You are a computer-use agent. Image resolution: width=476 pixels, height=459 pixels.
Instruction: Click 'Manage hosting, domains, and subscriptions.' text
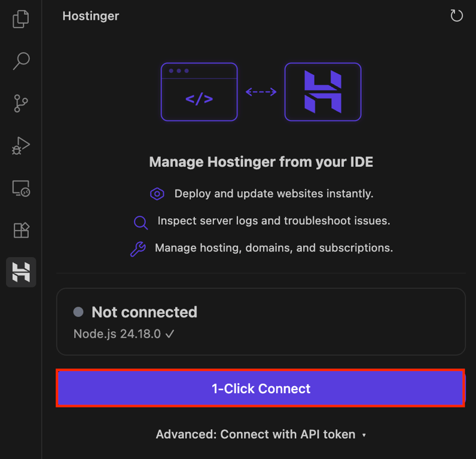[274, 248]
